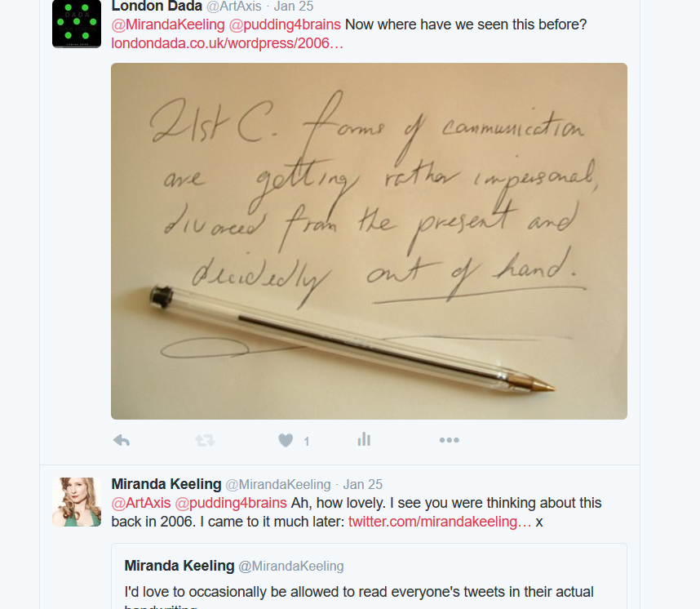Enlarge the handwritten note photo

pyautogui.click(x=369, y=241)
